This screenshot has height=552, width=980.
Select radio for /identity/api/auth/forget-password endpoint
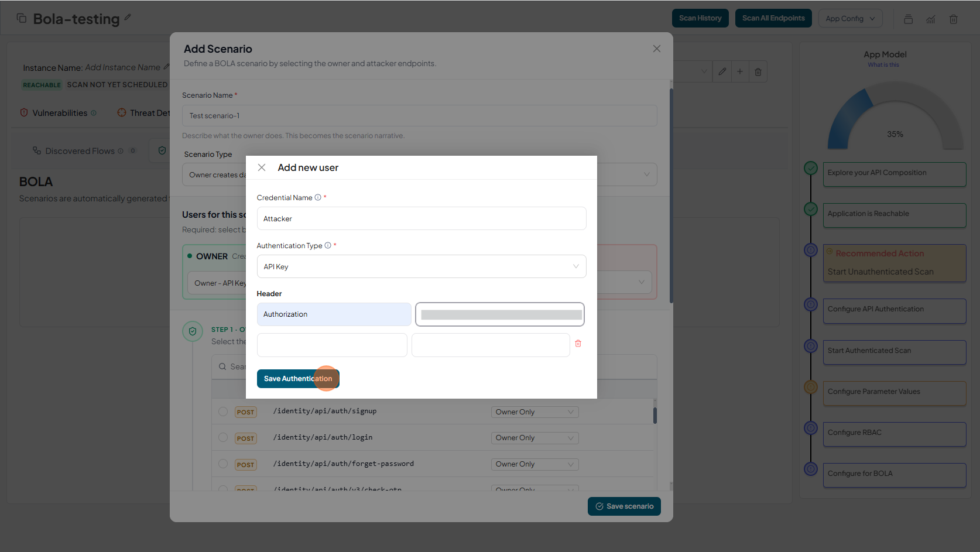(x=223, y=464)
